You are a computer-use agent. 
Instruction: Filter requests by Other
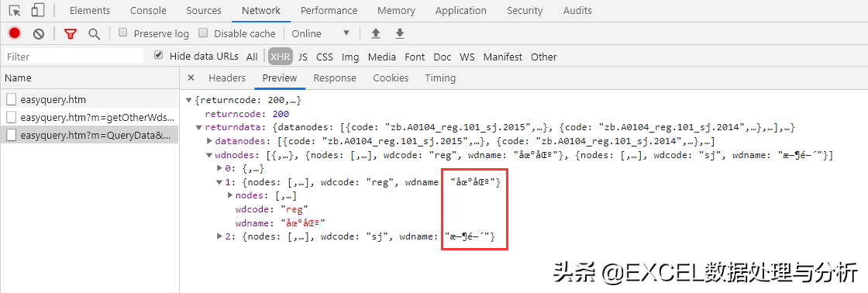543,57
